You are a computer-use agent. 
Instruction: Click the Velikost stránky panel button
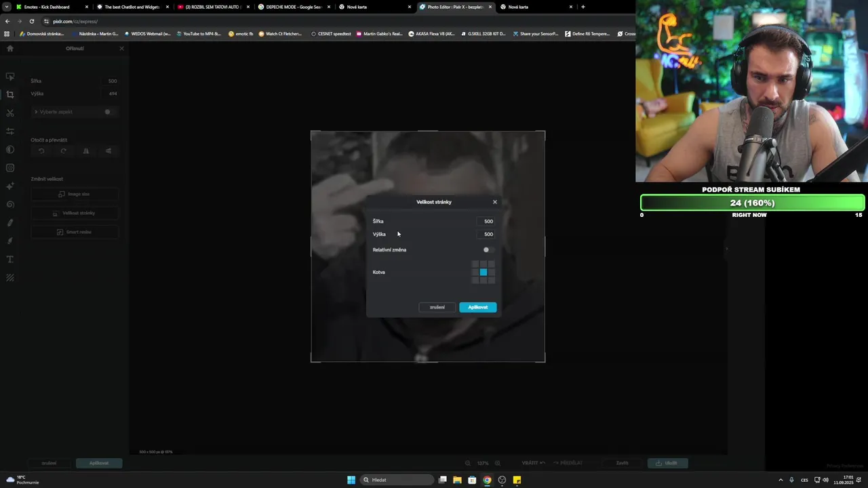(74, 213)
